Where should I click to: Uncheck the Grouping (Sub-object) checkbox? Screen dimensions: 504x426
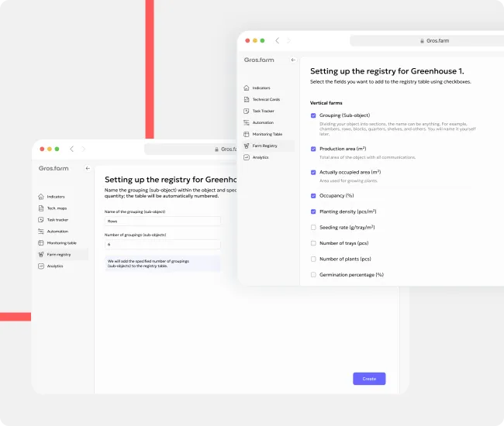pos(313,115)
